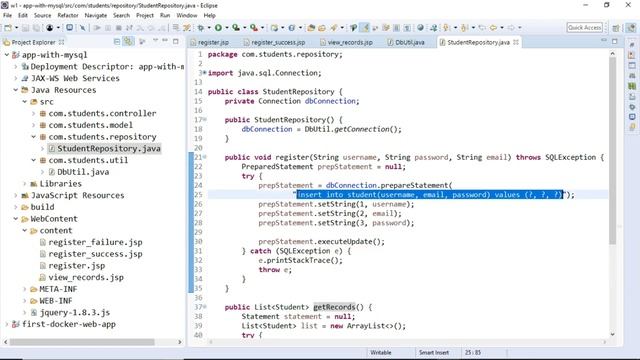
Task: Select view_records.jsp in the tree
Action: [86, 278]
